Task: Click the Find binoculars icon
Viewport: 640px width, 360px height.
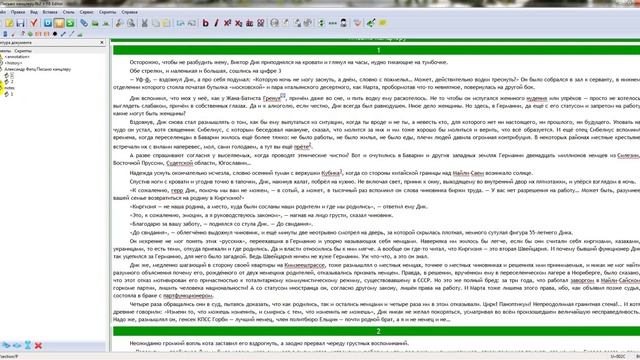Action: pos(119,23)
